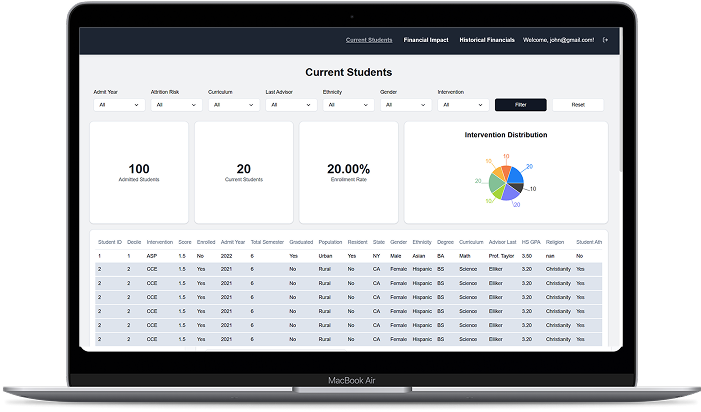The image size is (701, 412).
Task: Expand the Gender filter dropdown
Action: tap(405, 104)
